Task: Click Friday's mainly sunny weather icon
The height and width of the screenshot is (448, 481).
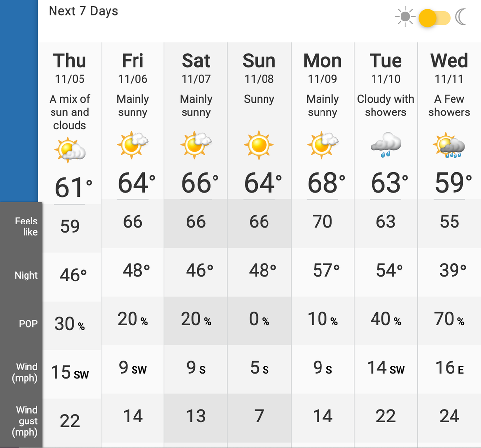Action: click(133, 144)
